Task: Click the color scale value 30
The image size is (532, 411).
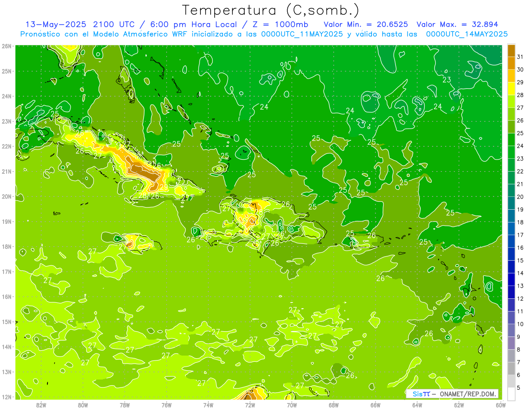Action: click(x=520, y=70)
